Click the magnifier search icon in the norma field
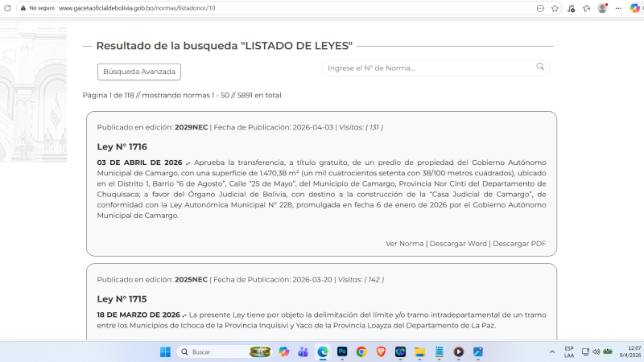 (540, 67)
